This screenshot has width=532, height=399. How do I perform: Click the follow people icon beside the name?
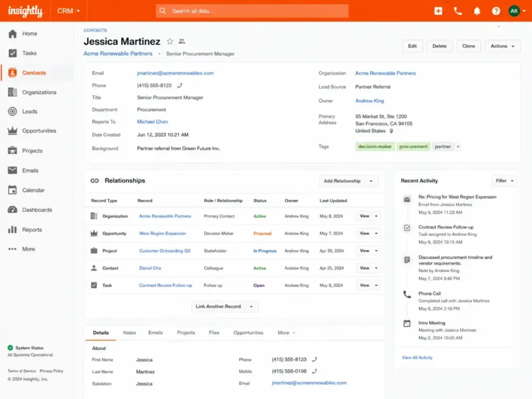(182, 42)
